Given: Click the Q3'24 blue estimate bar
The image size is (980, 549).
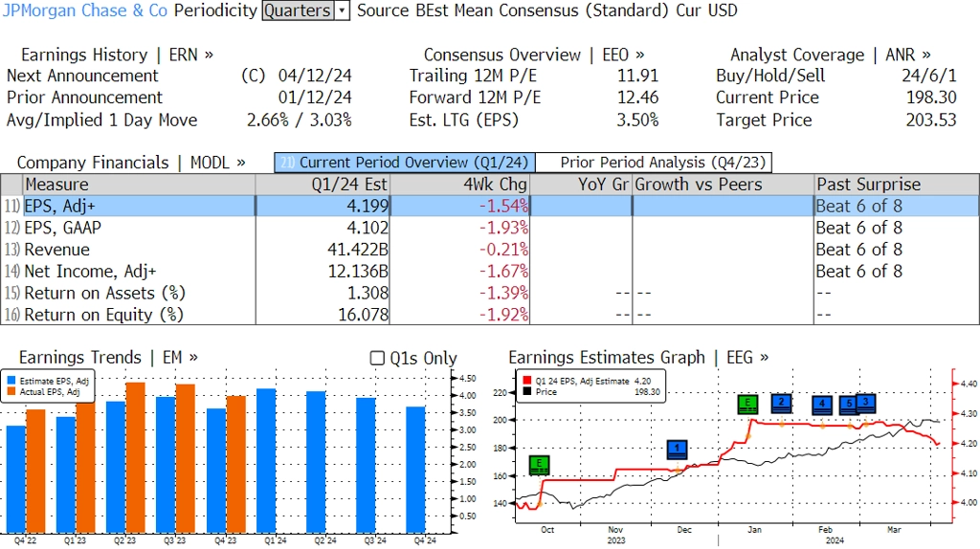Looking at the screenshot, I should (367, 465).
